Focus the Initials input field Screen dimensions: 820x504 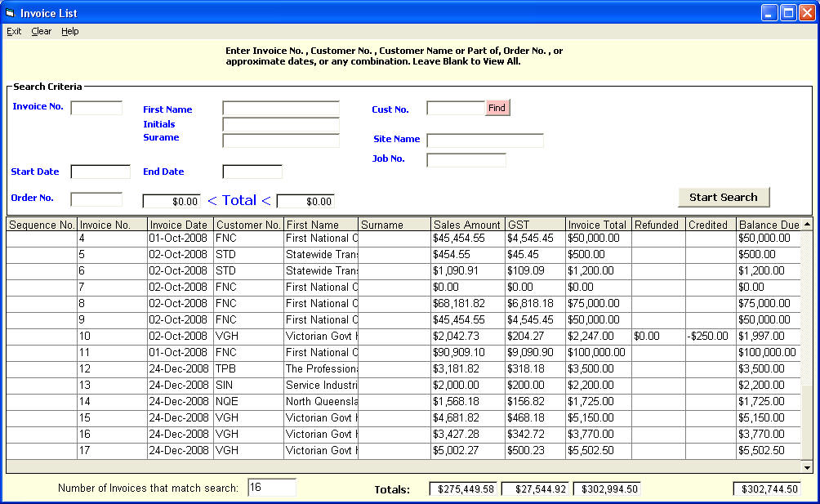[281, 124]
